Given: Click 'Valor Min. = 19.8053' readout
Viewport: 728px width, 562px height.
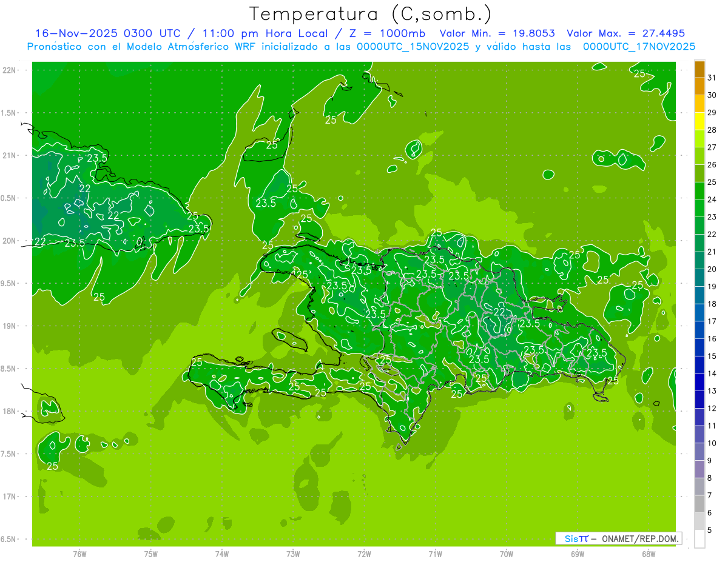Looking at the screenshot, I should pyautogui.click(x=497, y=33).
